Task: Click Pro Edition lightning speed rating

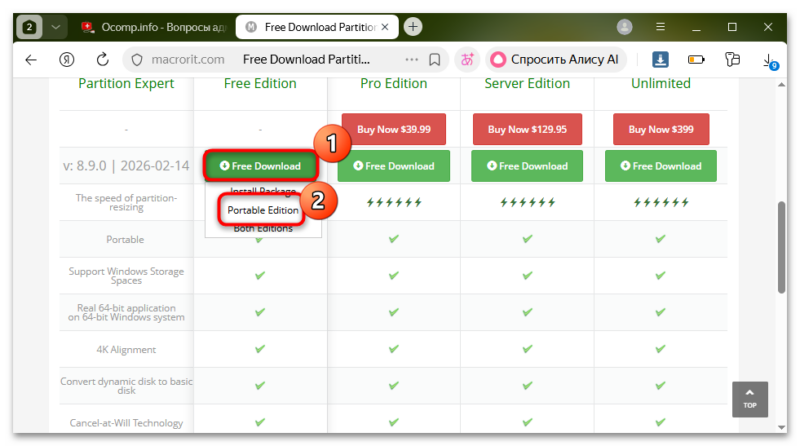Action: point(393,203)
